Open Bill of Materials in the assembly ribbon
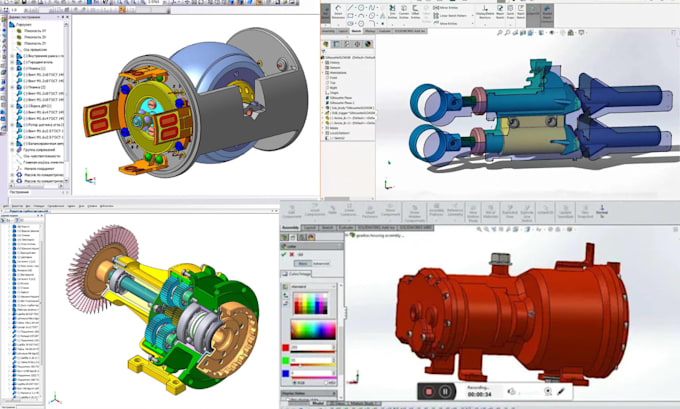The image size is (680, 409). 491,213
